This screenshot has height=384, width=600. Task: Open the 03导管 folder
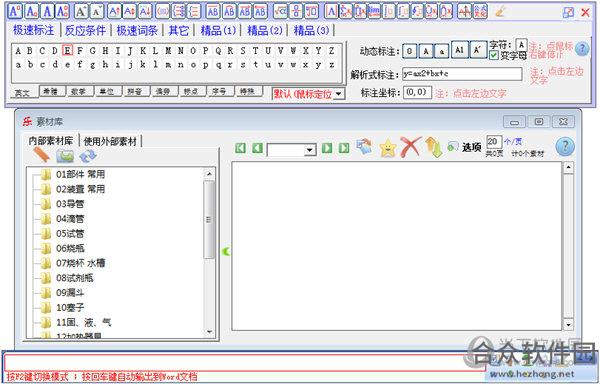pos(70,204)
